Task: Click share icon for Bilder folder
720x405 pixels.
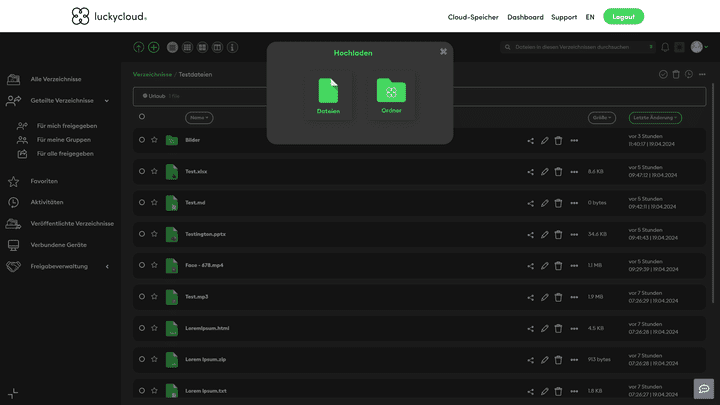Action: coord(531,140)
